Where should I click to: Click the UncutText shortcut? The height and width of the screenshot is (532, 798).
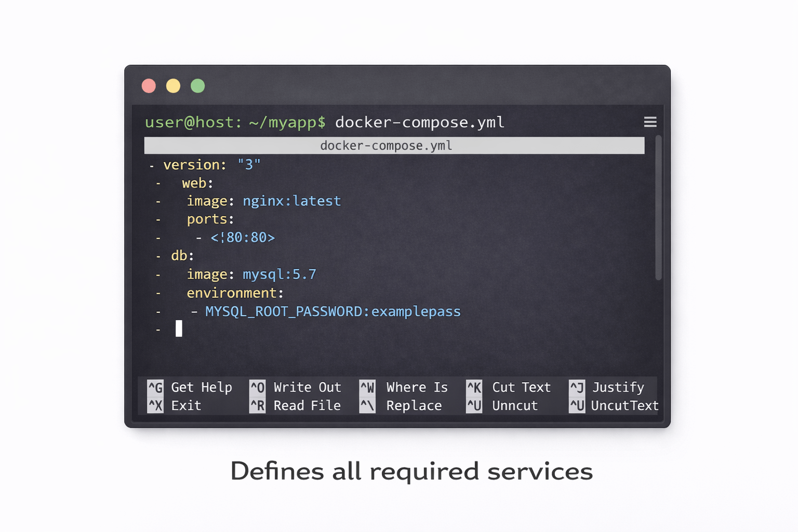pos(614,405)
